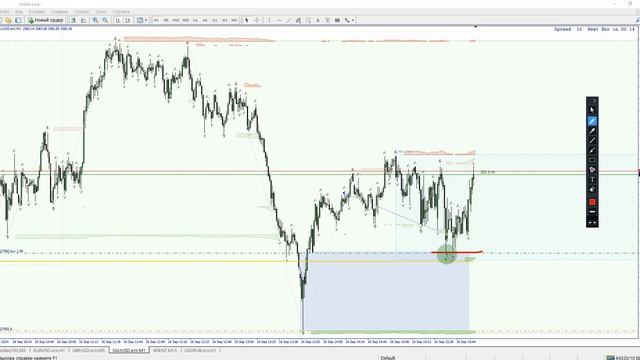The width and height of the screenshot is (640, 360).
Task: Switch to GBPUSD.ecn,M5 chart tab
Action: 89,350
